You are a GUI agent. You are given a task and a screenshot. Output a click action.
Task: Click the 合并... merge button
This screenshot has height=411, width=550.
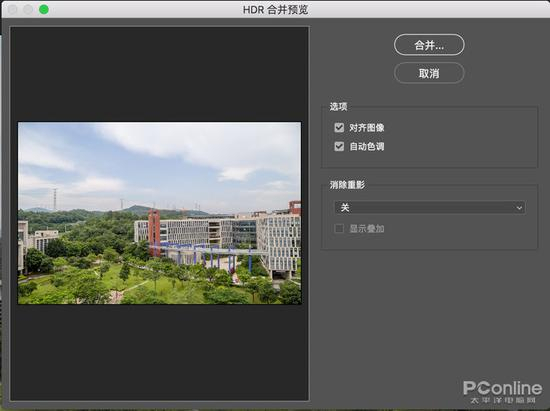tap(429, 45)
